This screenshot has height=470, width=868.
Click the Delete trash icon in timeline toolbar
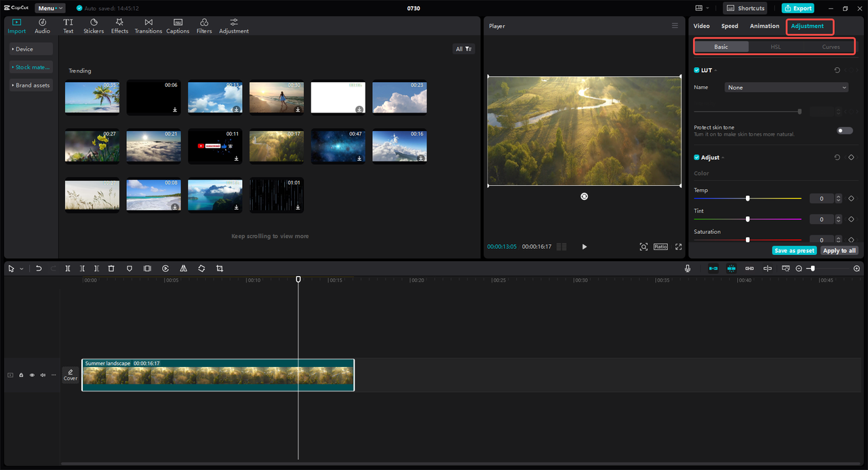pyautogui.click(x=111, y=269)
